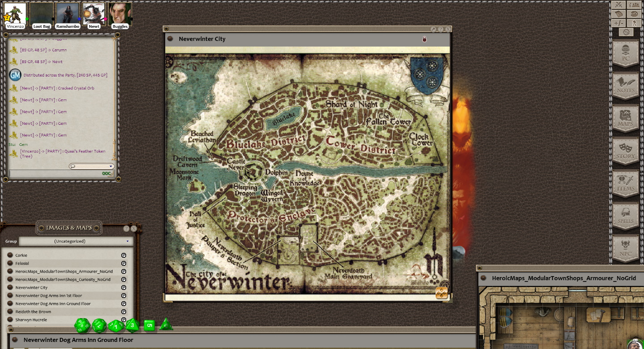This screenshot has width=644, height=349.
Task: Click link icon beside Corkie entry
Action: click(10, 255)
